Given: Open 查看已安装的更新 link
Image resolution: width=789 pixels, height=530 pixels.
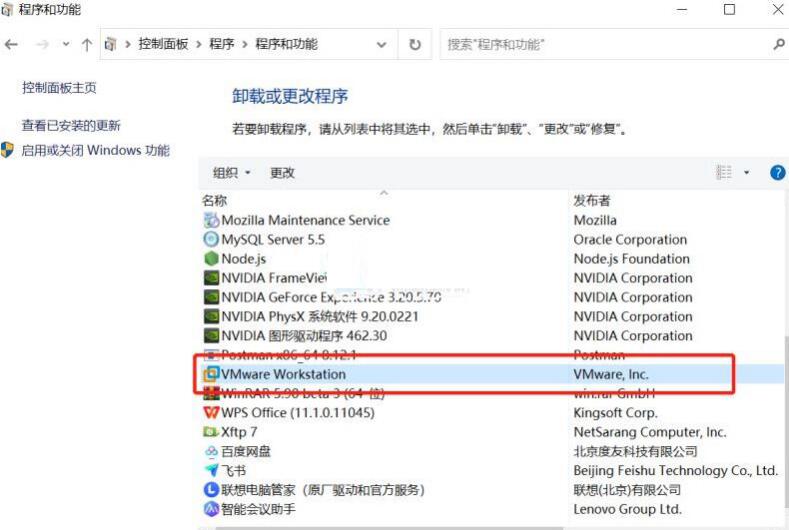Looking at the screenshot, I should (71, 125).
